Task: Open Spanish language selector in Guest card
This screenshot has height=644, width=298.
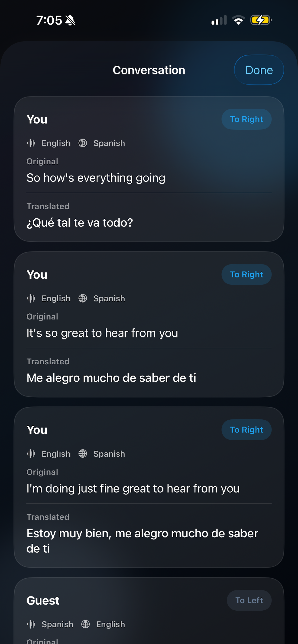Action: pos(57,624)
